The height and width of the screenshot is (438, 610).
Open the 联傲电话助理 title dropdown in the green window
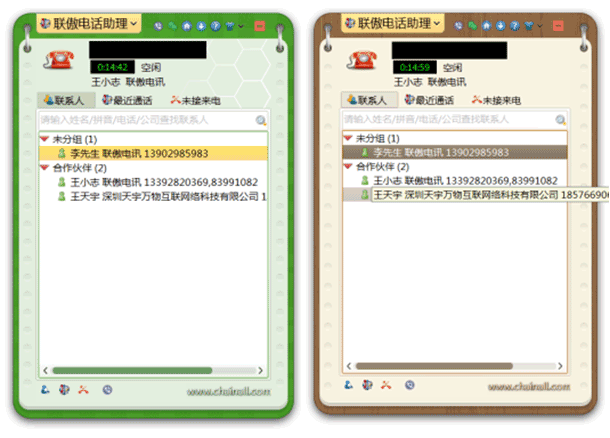[x=89, y=22]
